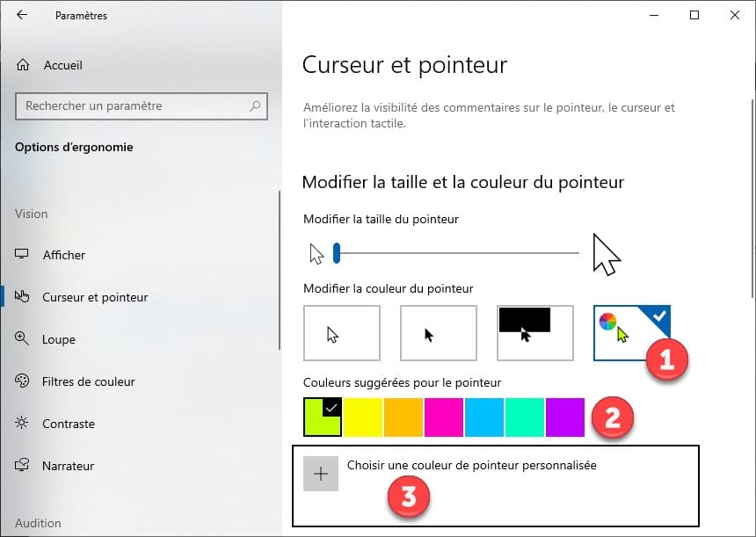Open Curseur et pointeur section
This screenshot has height=537, width=756.
(95, 297)
